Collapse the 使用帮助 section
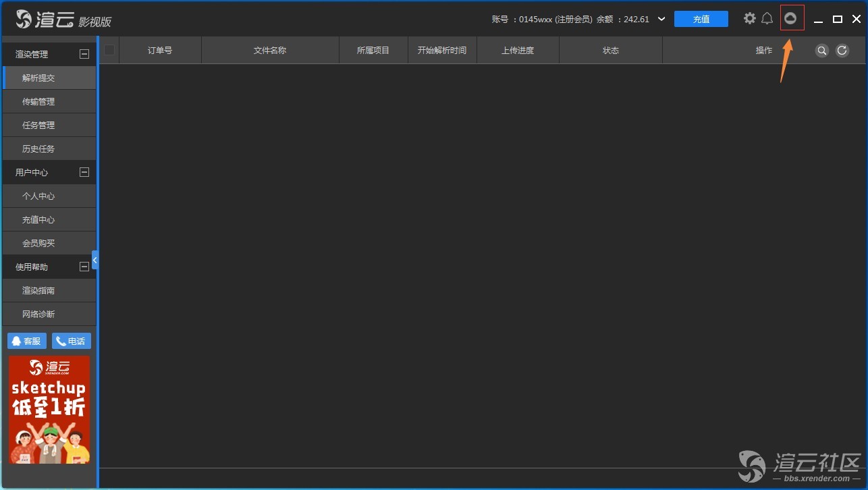The width and height of the screenshot is (868, 490). point(84,267)
